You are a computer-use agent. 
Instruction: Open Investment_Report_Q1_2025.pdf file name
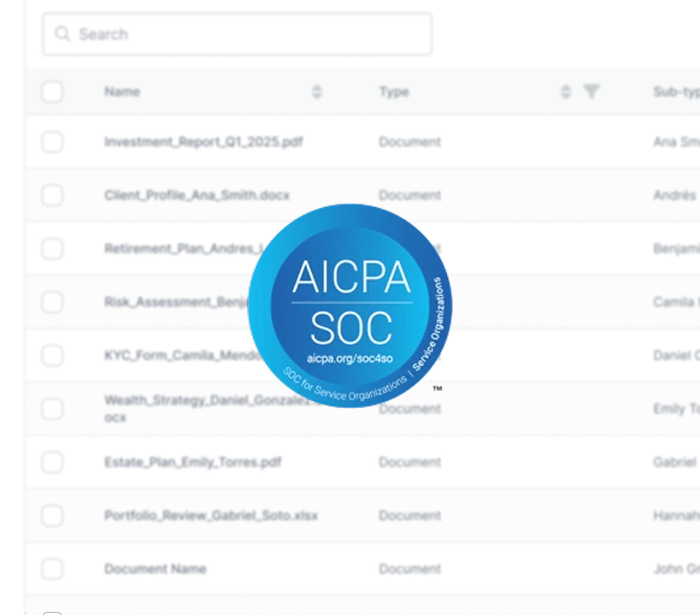click(x=204, y=142)
